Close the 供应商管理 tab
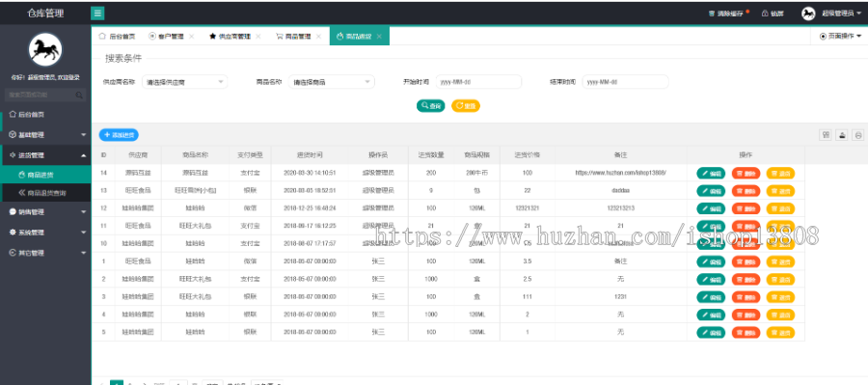The image size is (868, 385). click(258, 37)
